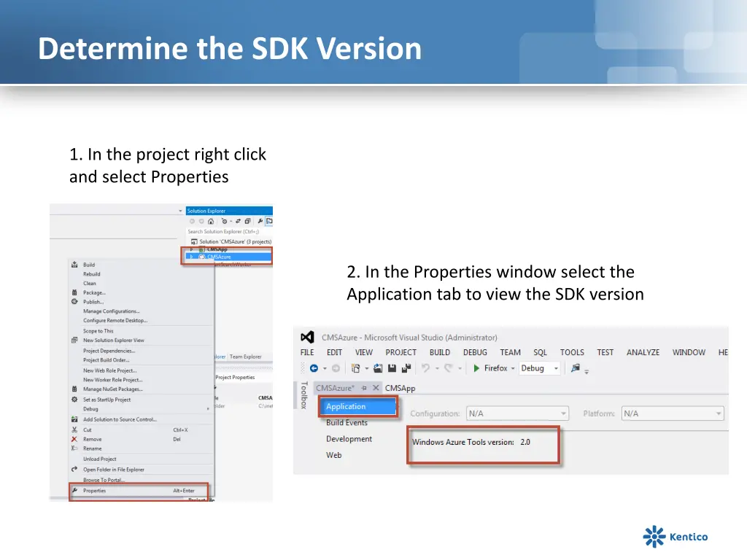
Task: Open the BUILD menu
Action: pos(440,352)
